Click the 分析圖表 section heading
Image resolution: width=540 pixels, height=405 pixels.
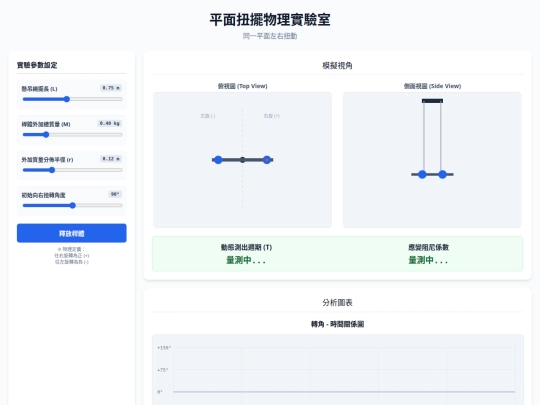(x=337, y=303)
